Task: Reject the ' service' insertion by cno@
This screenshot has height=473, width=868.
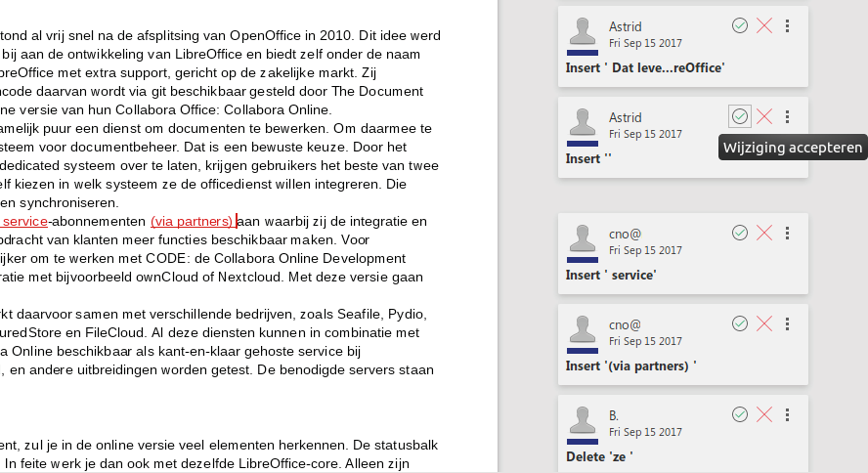Action: point(764,232)
